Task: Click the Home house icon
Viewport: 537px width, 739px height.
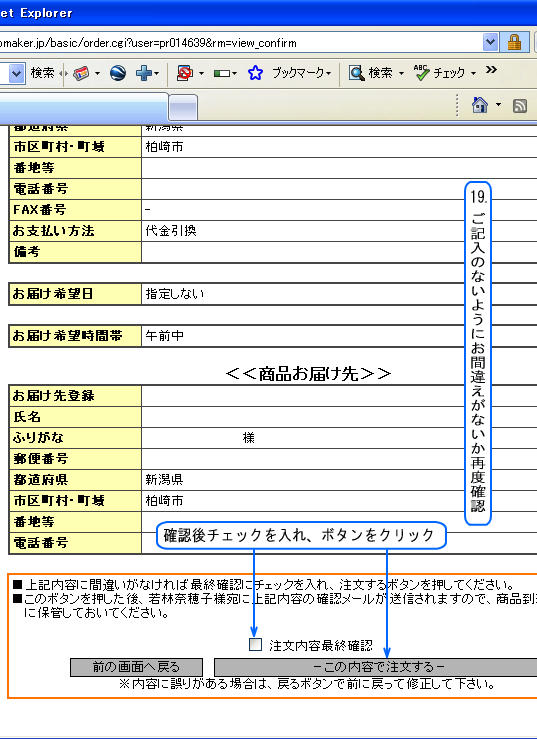Action: 479,105
